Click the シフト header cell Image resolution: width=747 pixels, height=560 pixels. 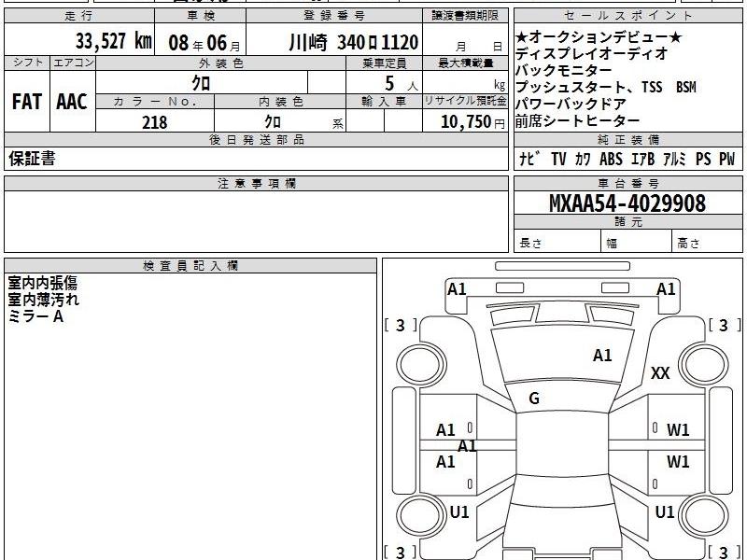pos(27,63)
